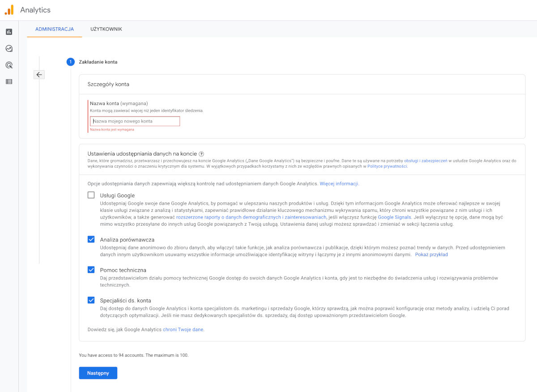Click the Specjaliści ds. konta label text
The height and width of the screenshot is (392, 537).
(126, 300)
